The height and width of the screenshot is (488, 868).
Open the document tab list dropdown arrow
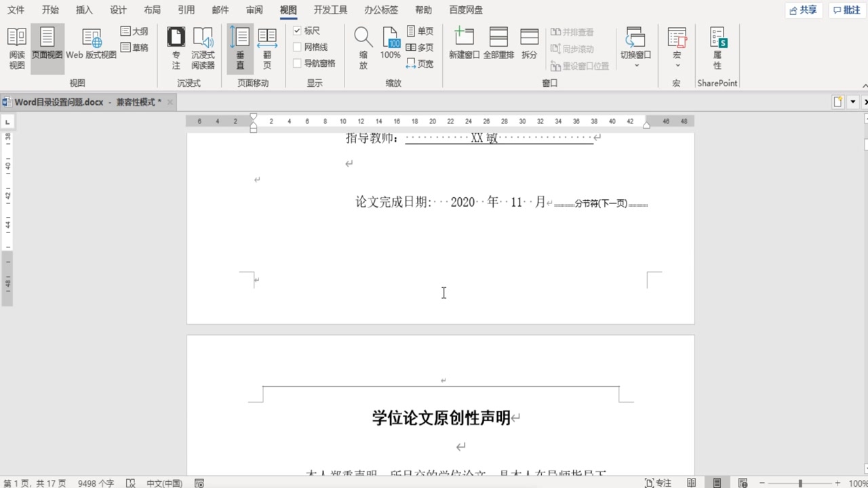click(x=852, y=102)
